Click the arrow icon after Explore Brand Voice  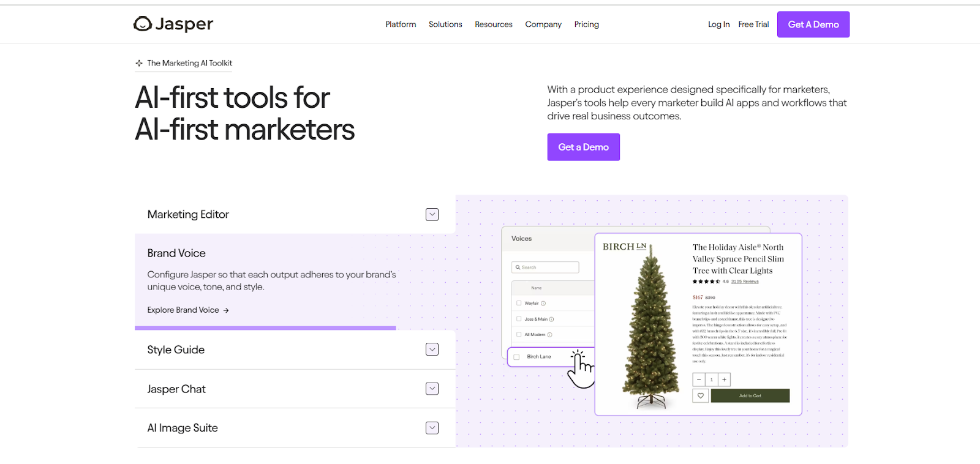tap(226, 310)
